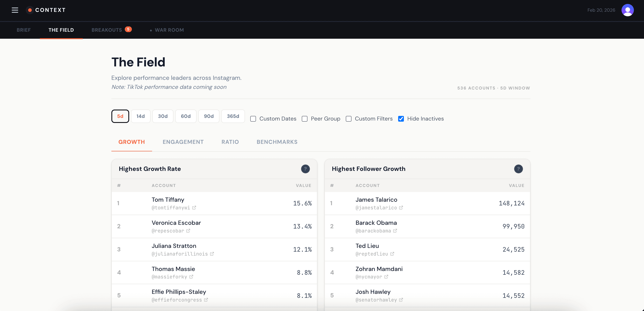Open Thomas Massie's external link icon

(x=191, y=277)
